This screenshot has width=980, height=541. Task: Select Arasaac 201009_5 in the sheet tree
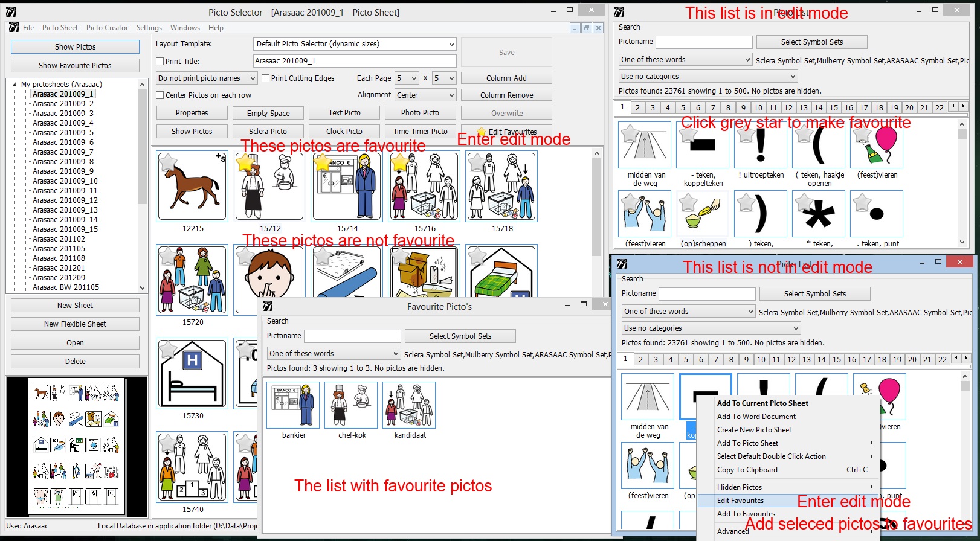pyautogui.click(x=63, y=133)
